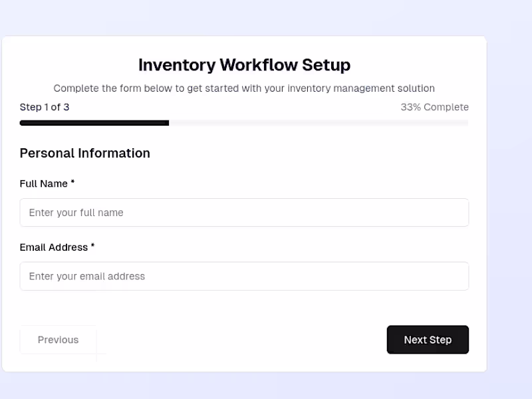Image resolution: width=532 pixels, height=399 pixels.
Task: Click the progress bar showing 33% Complete
Action: click(x=244, y=122)
